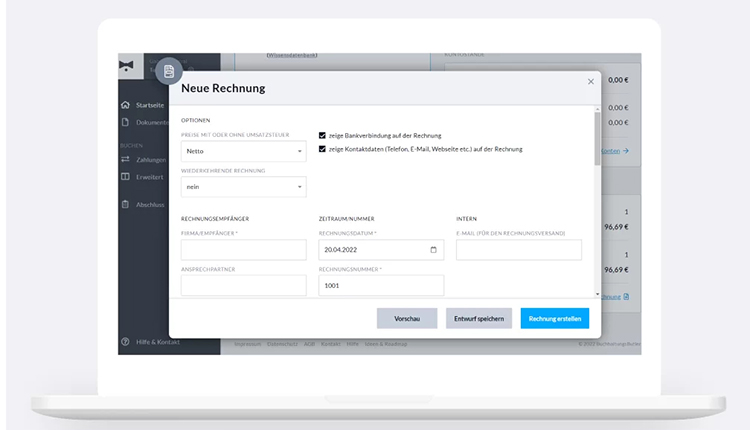This screenshot has width=750, height=430.
Task: Open the calendar picker in Rechnungsdatum field
Action: [x=433, y=250]
